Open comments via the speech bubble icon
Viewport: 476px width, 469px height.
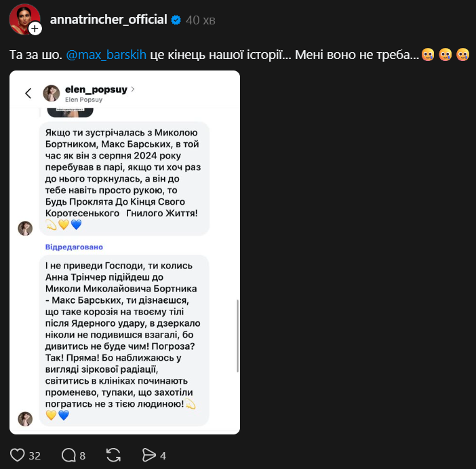click(x=68, y=455)
